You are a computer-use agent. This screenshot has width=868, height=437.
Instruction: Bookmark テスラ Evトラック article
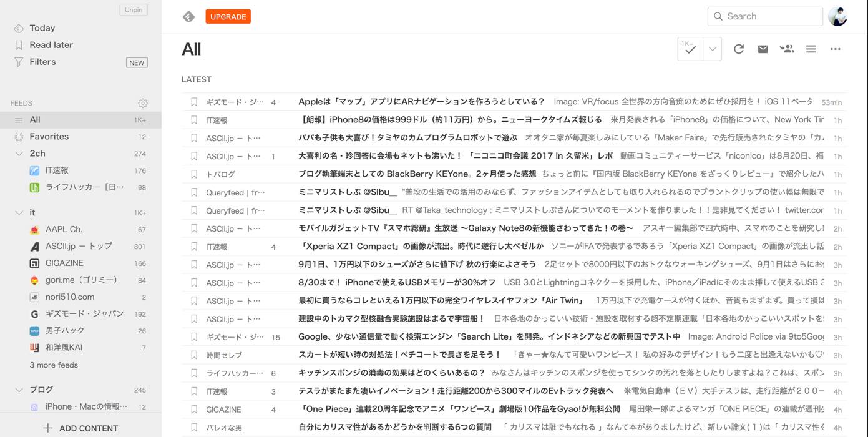tap(194, 391)
